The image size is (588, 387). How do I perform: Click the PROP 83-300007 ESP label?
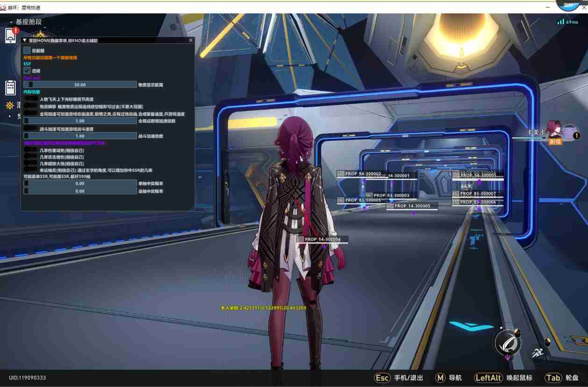point(478,193)
